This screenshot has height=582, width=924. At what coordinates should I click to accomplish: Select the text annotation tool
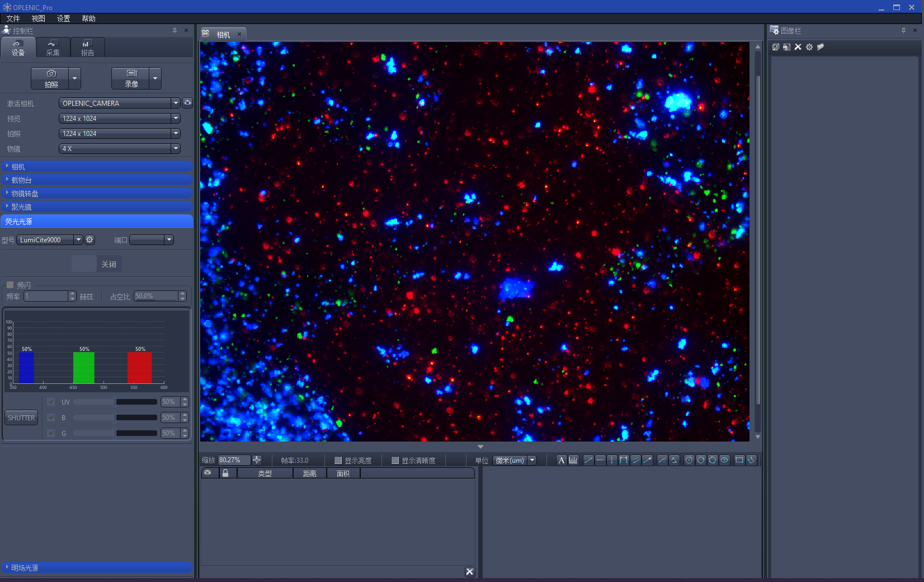[561, 460]
